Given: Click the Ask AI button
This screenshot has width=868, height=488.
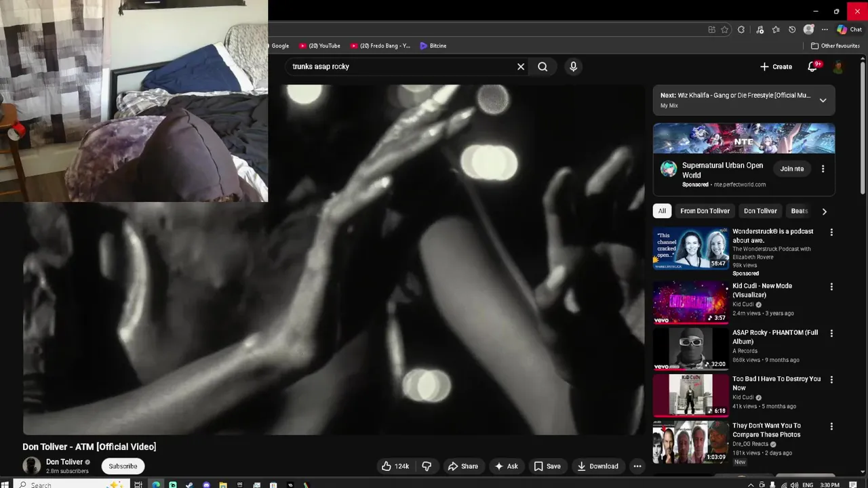Looking at the screenshot, I should coord(506,466).
